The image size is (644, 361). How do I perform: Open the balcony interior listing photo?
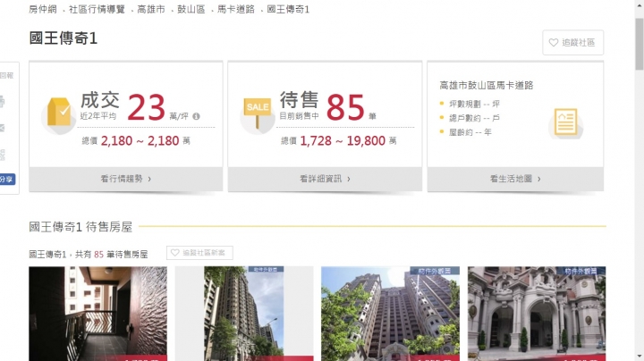97,314
